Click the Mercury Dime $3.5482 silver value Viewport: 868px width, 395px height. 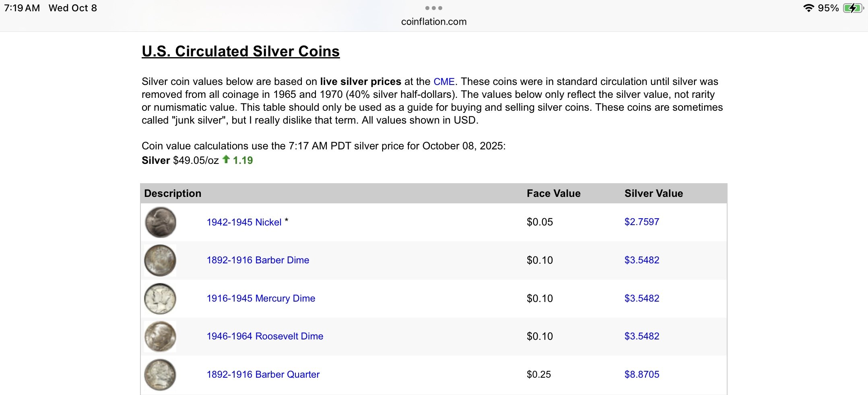642,298
